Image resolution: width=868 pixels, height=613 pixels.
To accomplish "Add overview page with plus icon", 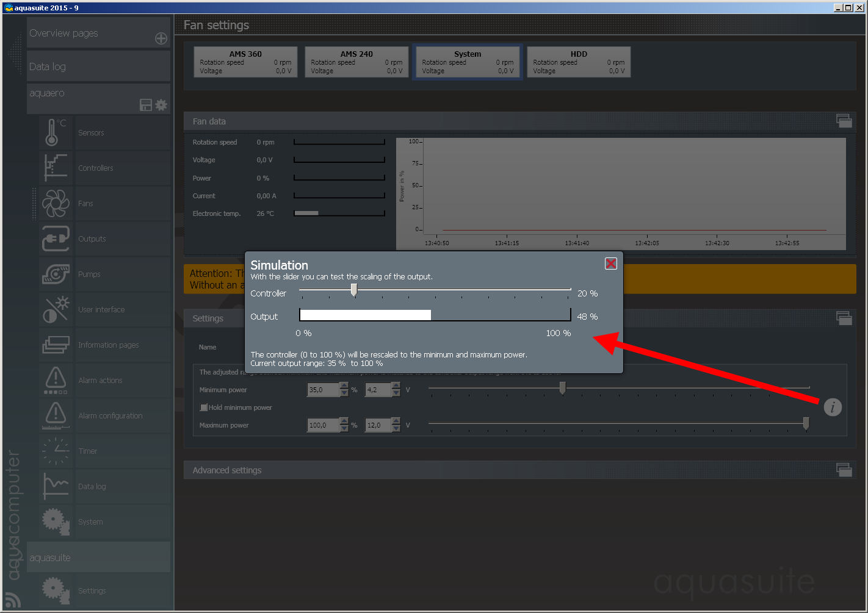I will point(161,38).
